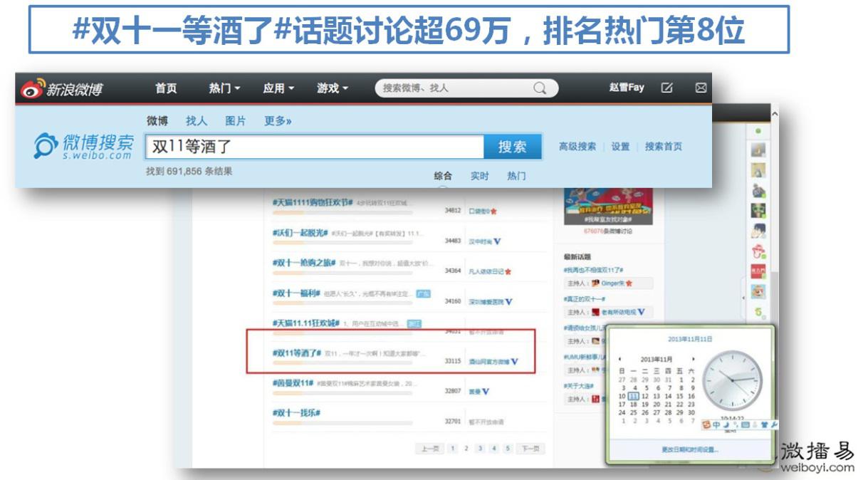
Task: Go to results page 4
Action: pyautogui.click(x=493, y=449)
